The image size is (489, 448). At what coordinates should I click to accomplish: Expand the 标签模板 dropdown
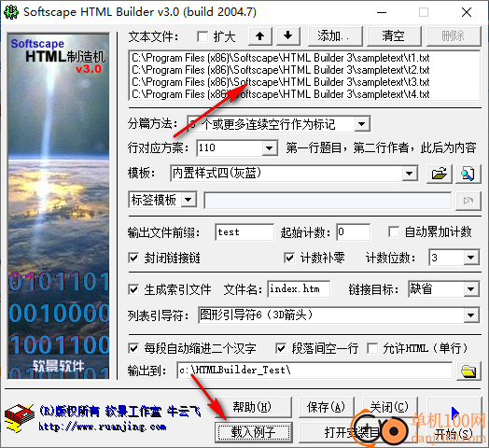pyautogui.click(x=189, y=200)
